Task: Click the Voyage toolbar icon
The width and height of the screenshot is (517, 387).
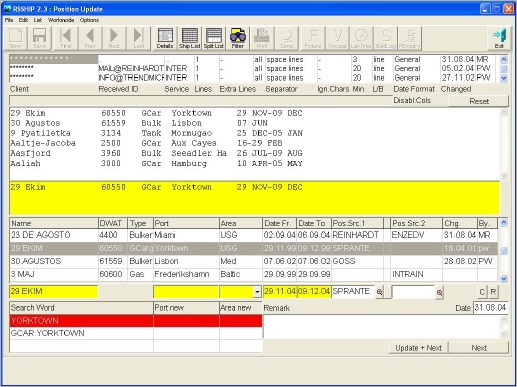Action: (337, 39)
